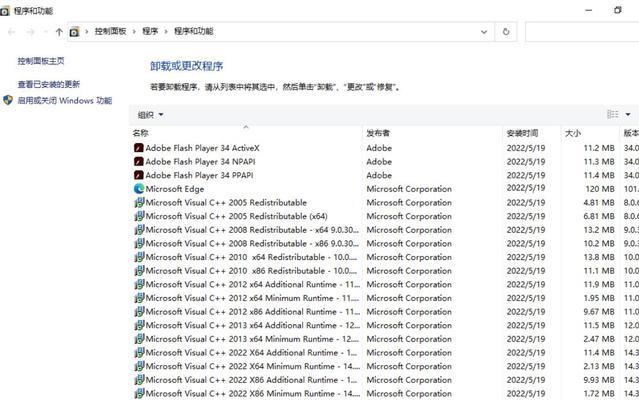Open 控制面板主页 link

tap(41, 61)
